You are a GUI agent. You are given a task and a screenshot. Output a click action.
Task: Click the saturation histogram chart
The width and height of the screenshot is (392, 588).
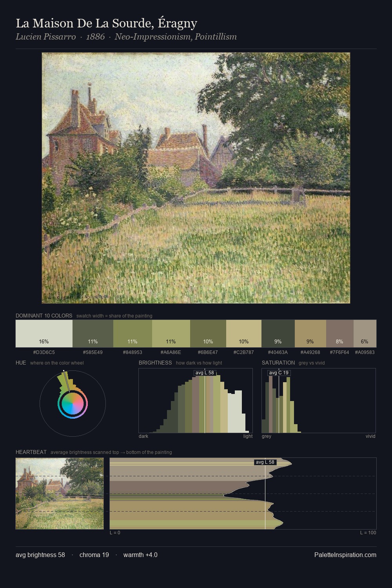319,401
